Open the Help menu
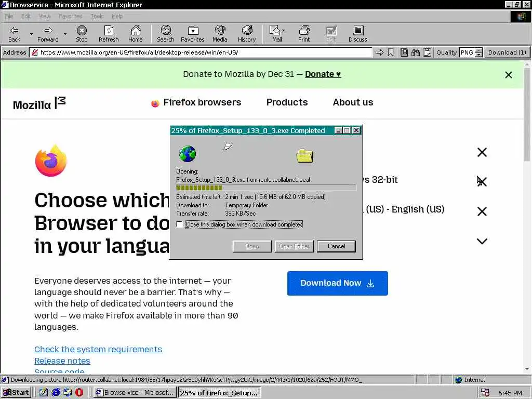The width and height of the screenshot is (532, 399). [117, 16]
